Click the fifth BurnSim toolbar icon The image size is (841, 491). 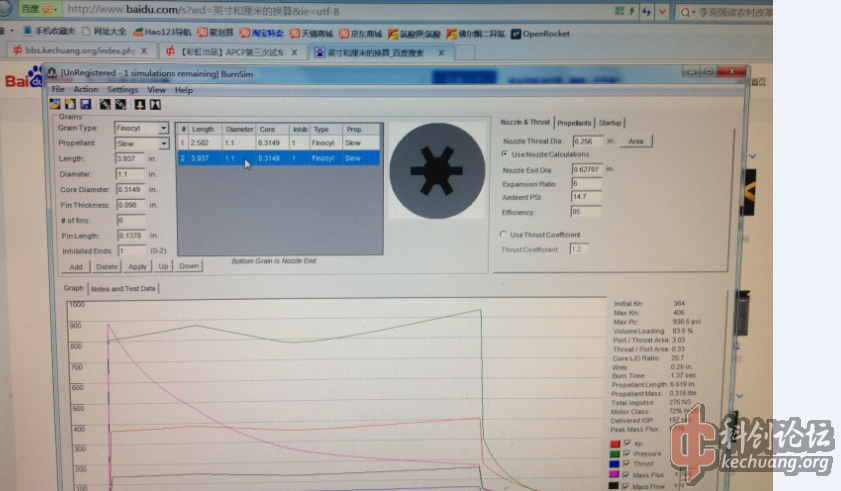tap(121, 104)
